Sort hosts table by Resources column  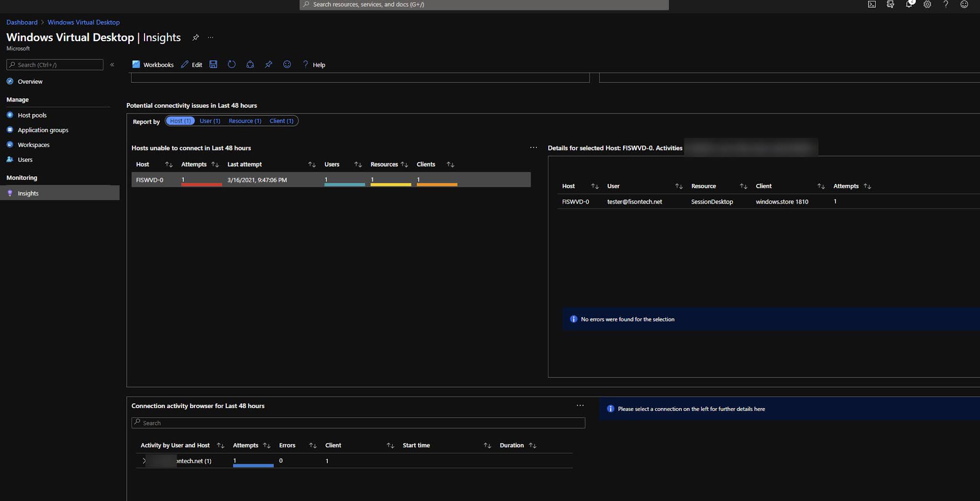click(x=404, y=164)
